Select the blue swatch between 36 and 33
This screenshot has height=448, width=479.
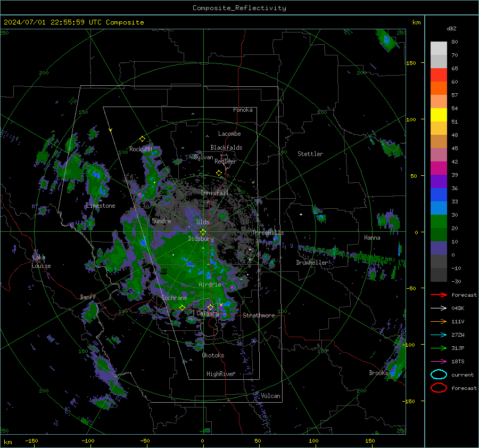(x=439, y=195)
